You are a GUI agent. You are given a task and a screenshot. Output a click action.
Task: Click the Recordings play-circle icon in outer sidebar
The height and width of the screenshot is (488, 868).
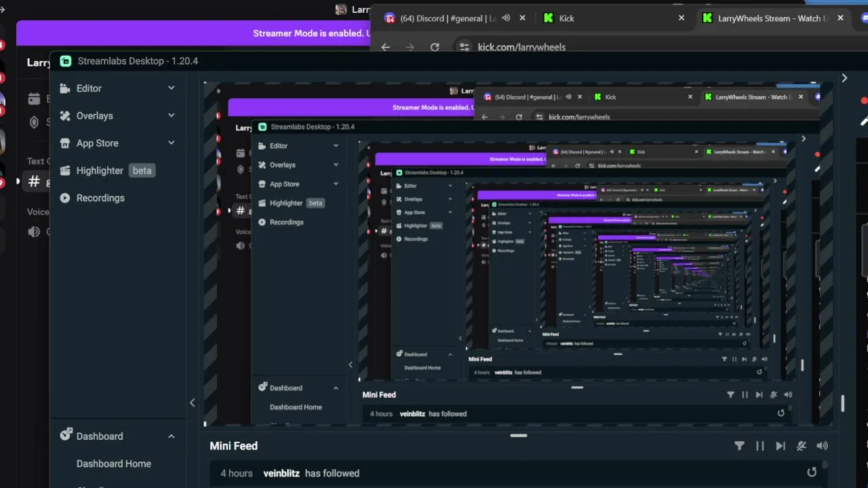pos(65,198)
